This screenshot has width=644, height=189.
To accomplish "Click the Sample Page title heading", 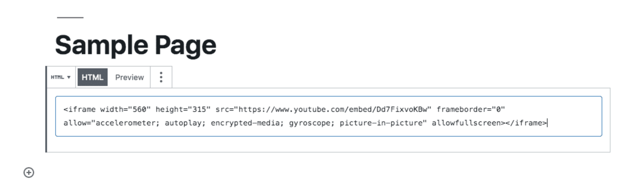I will click(136, 45).
